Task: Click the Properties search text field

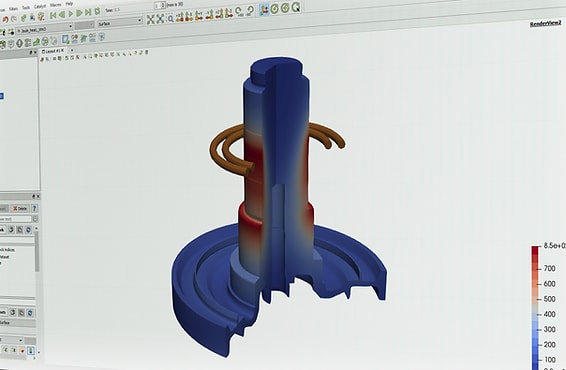Action: coord(16,219)
